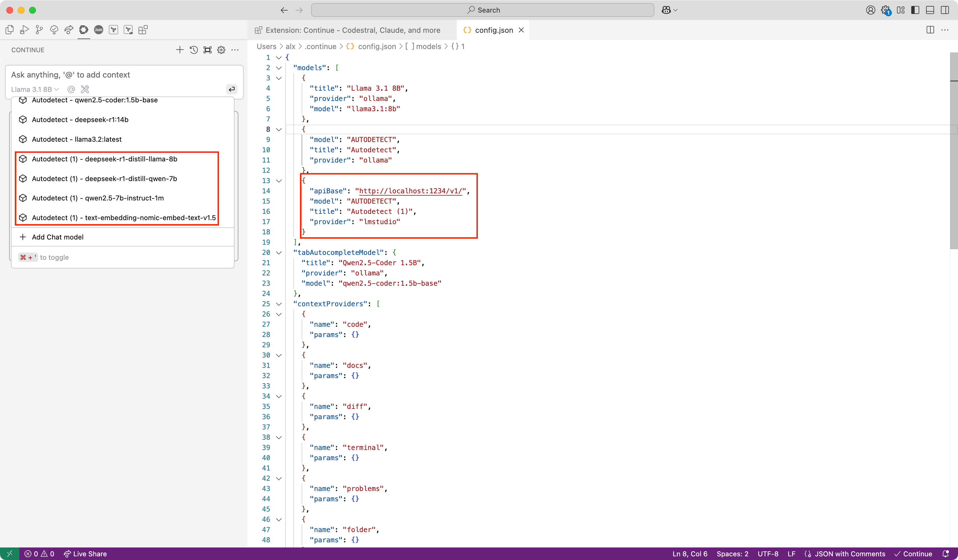This screenshot has height=560, width=958.
Task: Open Live Share sidebar icon
Action: click(x=69, y=30)
